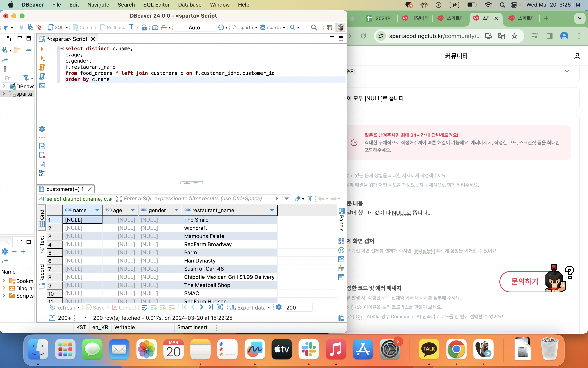Screen dimensions: 588x368
Task: Open Slack from the Dock
Action: point(308,350)
